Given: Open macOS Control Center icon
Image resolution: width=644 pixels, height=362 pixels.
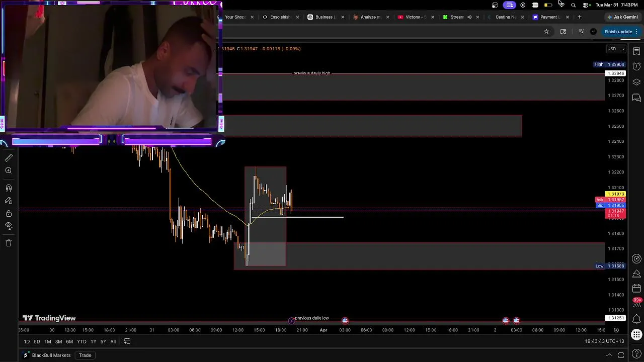Looking at the screenshot, I should [586, 5].
